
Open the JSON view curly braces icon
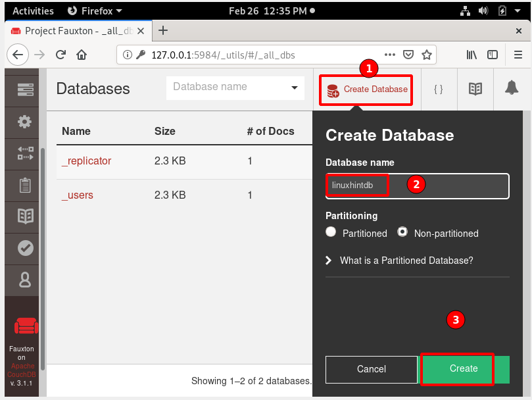(439, 89)
